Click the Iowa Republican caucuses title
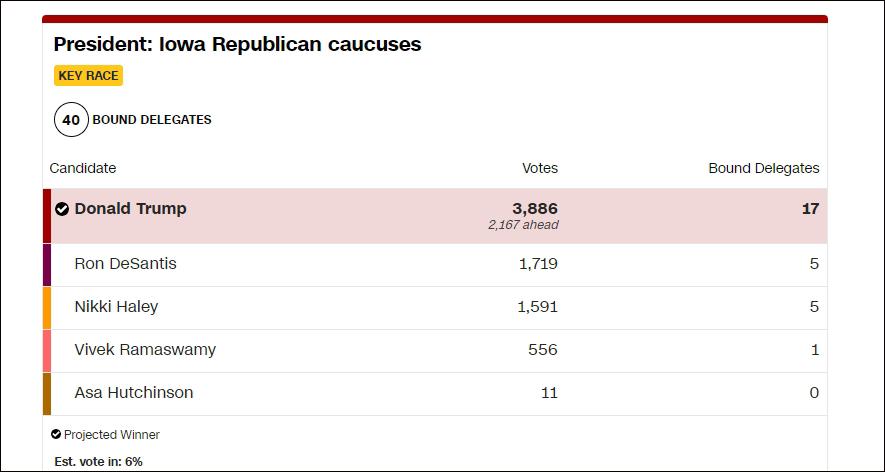The width and height of the screenshot is (885, 472). (x=237, y=44)
